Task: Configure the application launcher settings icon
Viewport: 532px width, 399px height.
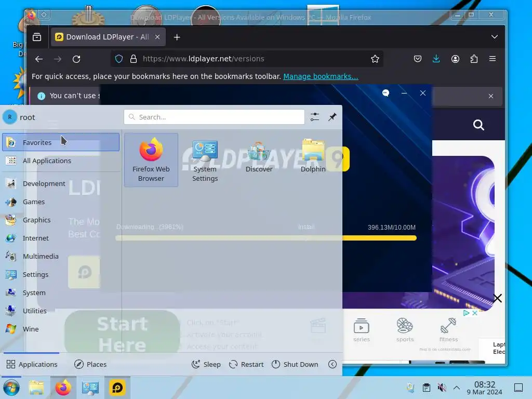Action: (x=314, y=117)
